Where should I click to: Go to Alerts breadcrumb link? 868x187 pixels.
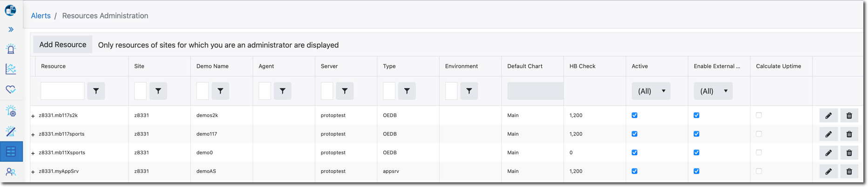tap(41, 16)
